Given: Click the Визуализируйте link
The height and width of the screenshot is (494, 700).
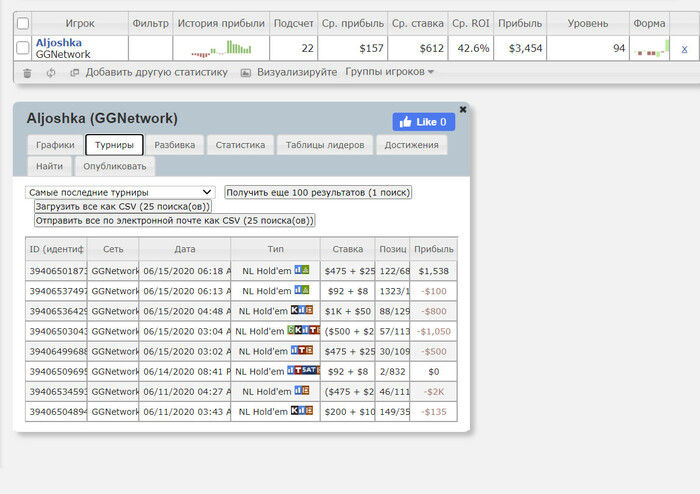Looking at the screenshot, I should (297, 72).
